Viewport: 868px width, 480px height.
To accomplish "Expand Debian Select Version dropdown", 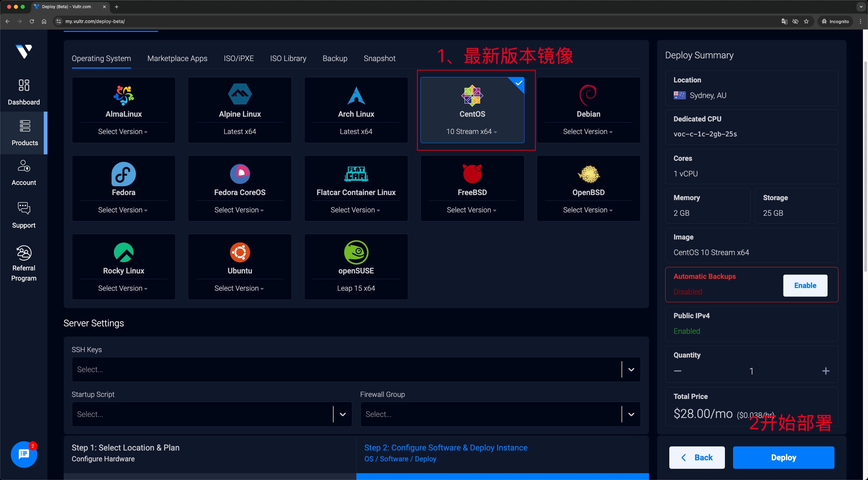I will (588, 132).
